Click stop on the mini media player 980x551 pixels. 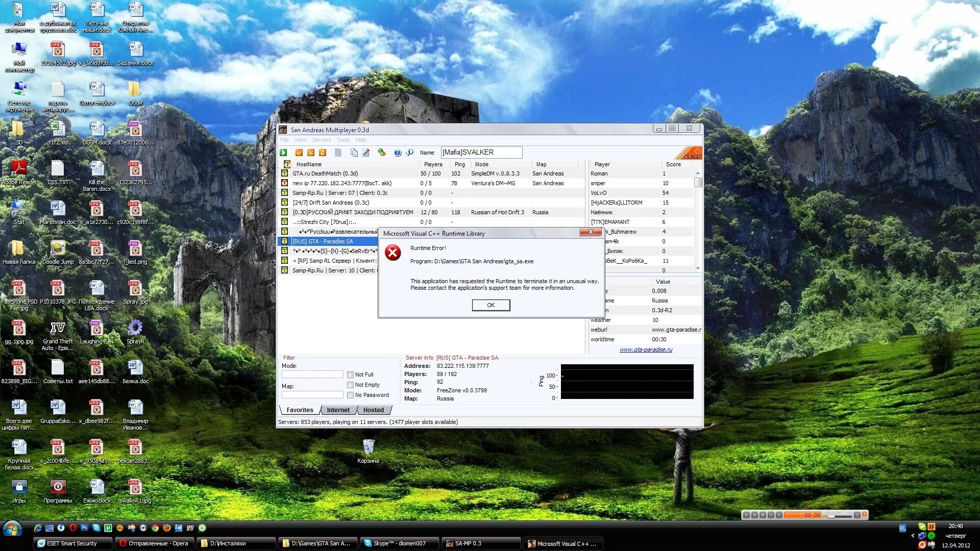pyautogui.click(x=763, y=515)
